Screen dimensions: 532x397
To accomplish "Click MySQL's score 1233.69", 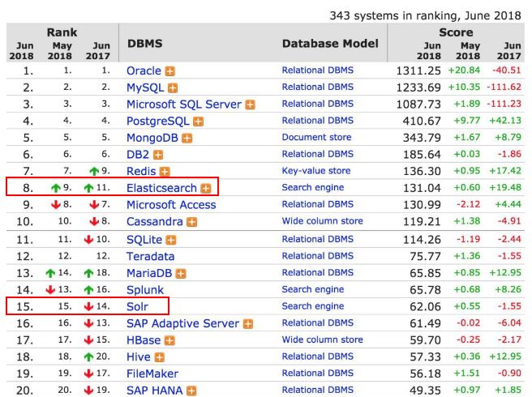I will click(x=418, y=88).
